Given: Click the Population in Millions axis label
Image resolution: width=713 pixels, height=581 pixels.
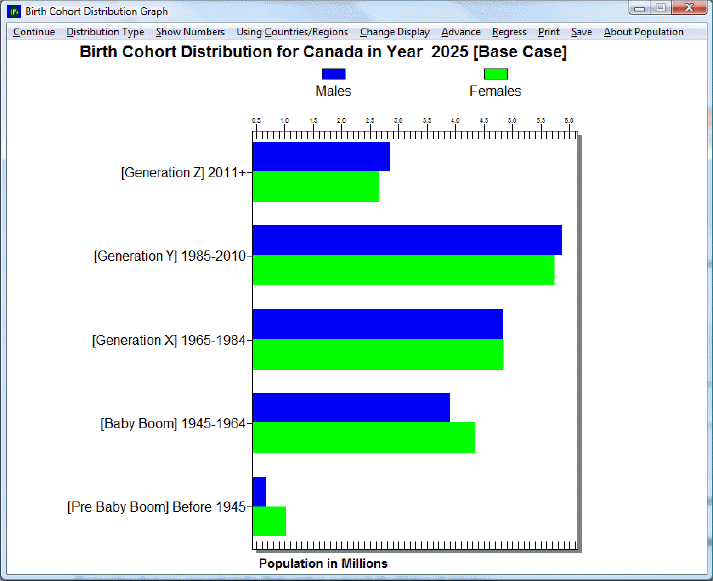Looking at the screenshot, I should (x=323, y=564).
